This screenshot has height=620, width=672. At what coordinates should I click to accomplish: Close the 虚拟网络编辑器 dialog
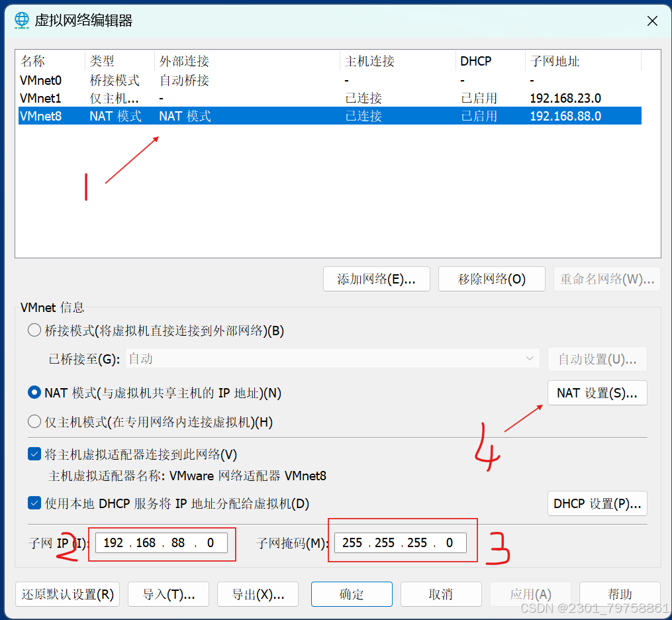tap(652, 21)
